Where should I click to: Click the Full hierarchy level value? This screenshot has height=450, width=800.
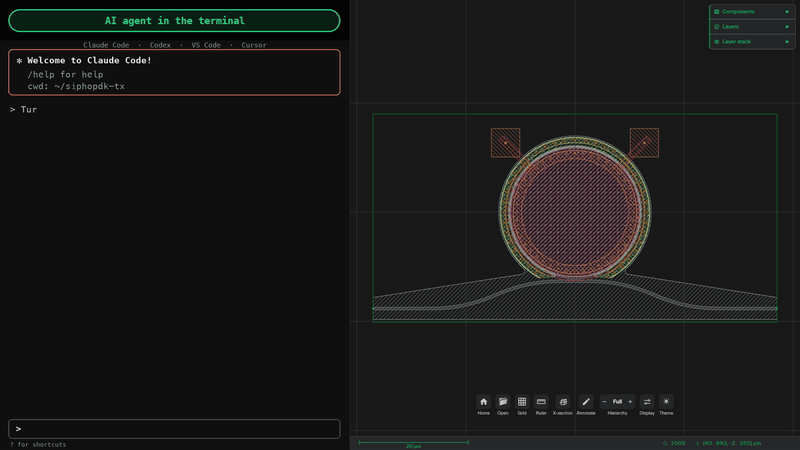617,402
